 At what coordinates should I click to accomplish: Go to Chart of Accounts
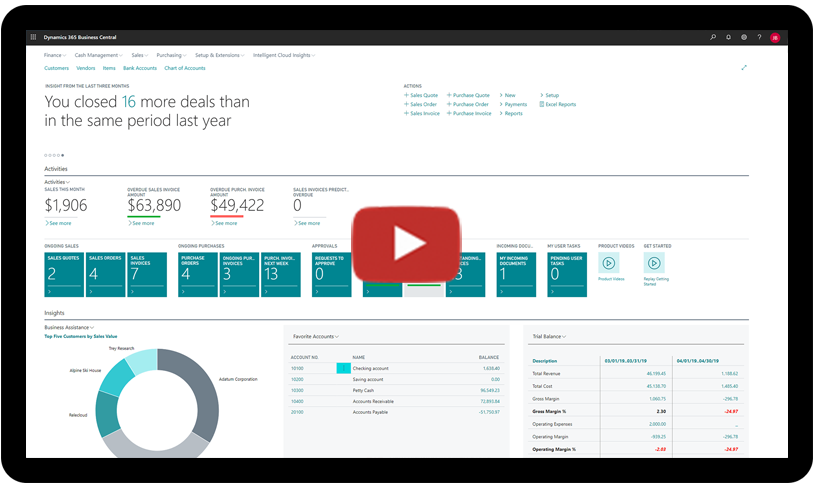click(x=184, y=68)
